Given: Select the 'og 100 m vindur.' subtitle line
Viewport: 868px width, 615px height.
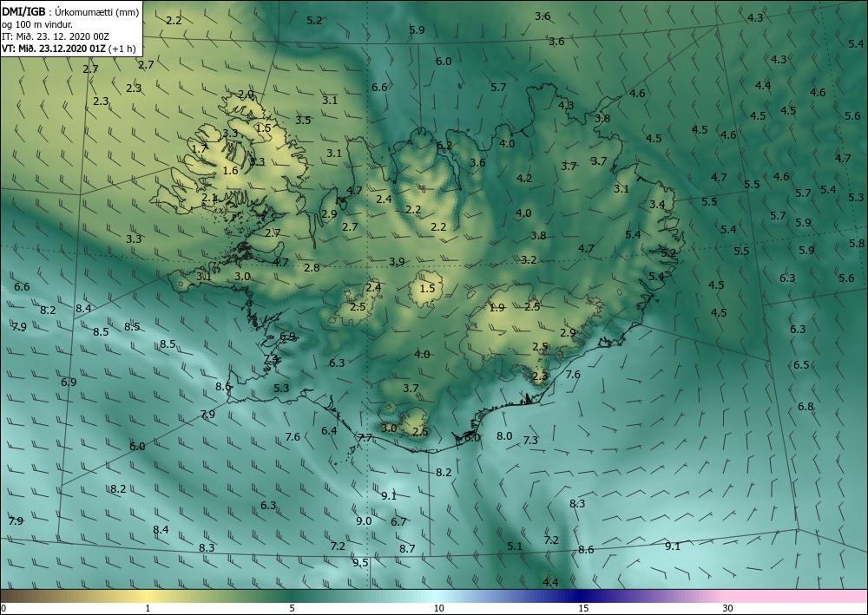Looking at the screenshot, I should 37,23.
